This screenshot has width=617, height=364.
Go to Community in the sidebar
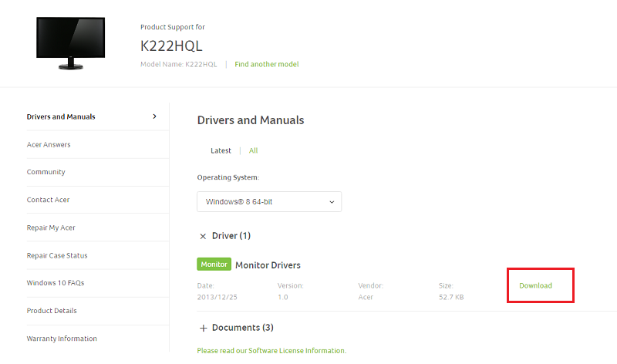tap(46, 172)
